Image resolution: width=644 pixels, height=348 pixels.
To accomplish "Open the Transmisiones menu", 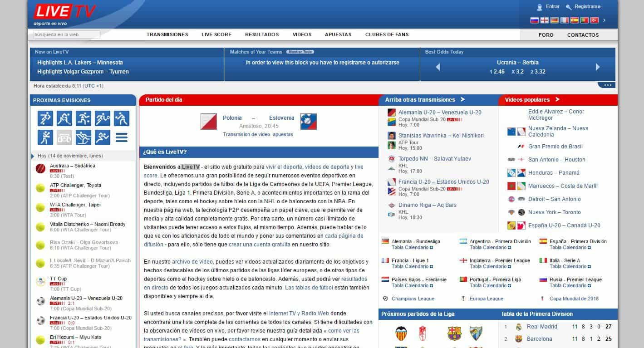I will click(167, 34).
